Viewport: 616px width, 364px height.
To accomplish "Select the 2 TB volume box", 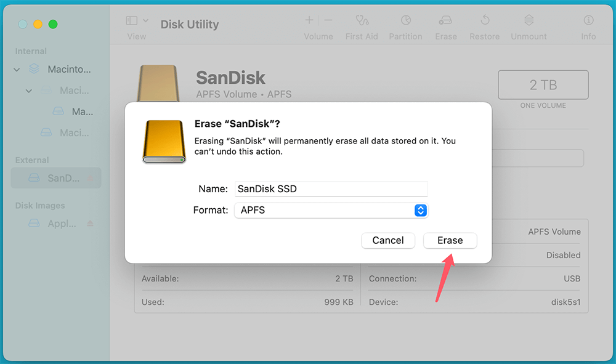I will pyautogui.click(x=543, y=84).
